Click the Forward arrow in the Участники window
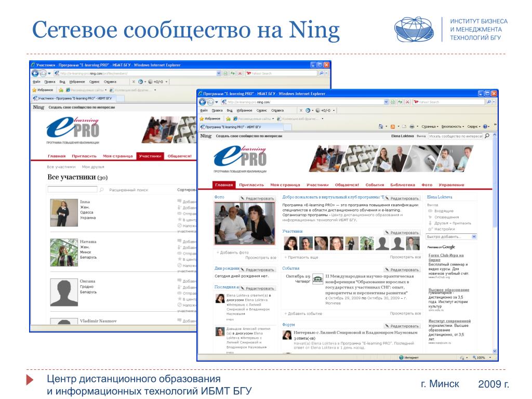532x399 pixels. (43, 73)
